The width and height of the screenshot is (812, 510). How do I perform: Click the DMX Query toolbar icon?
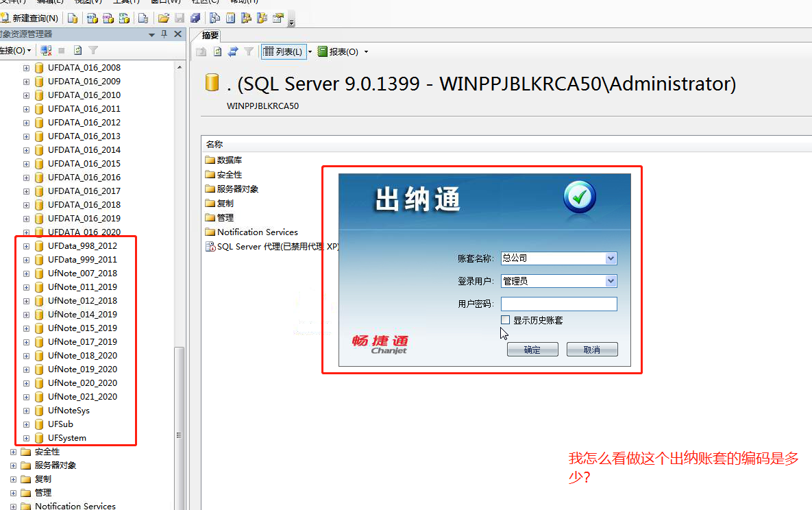(x=108, y=18)
